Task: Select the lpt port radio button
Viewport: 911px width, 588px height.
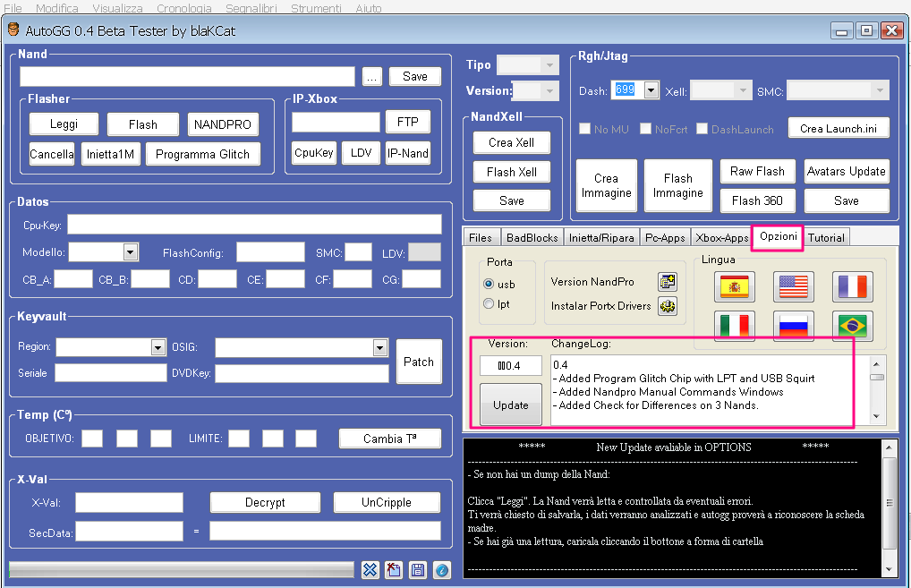Action: pyautogui.click(x=490, y=304)
